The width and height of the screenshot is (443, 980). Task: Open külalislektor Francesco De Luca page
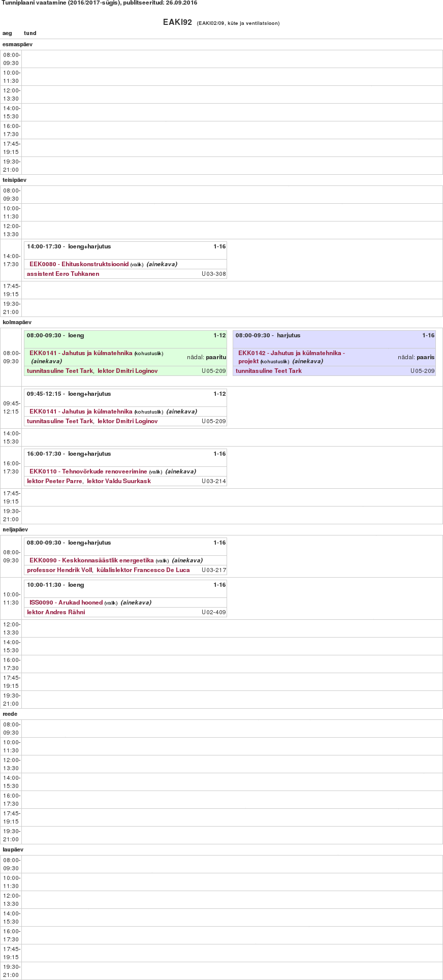[143, 570]
